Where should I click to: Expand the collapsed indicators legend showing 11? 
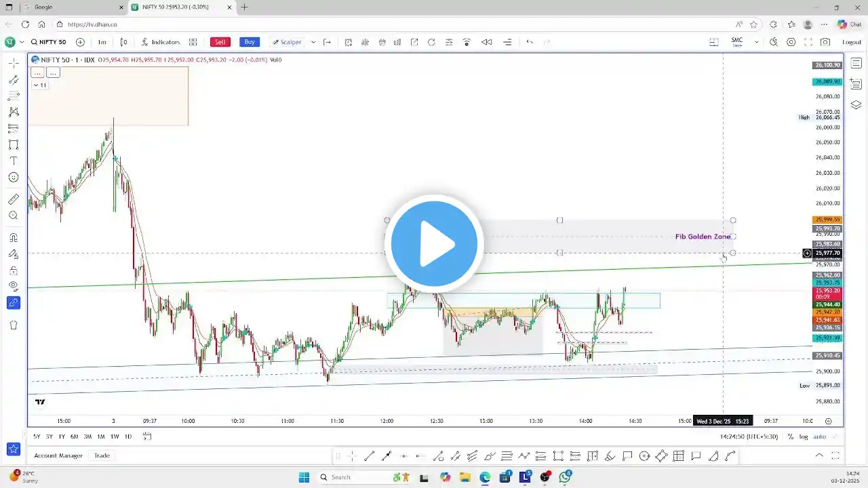pyautogui.click(x=40, y=85)
